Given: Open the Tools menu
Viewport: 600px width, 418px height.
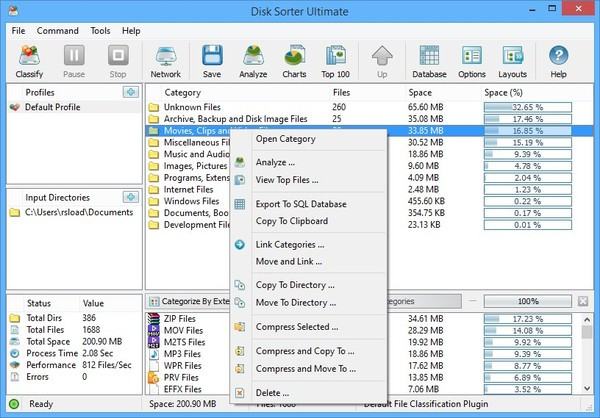Looking at the screenshot, I should pyautogui.click(x=100, y=31).
